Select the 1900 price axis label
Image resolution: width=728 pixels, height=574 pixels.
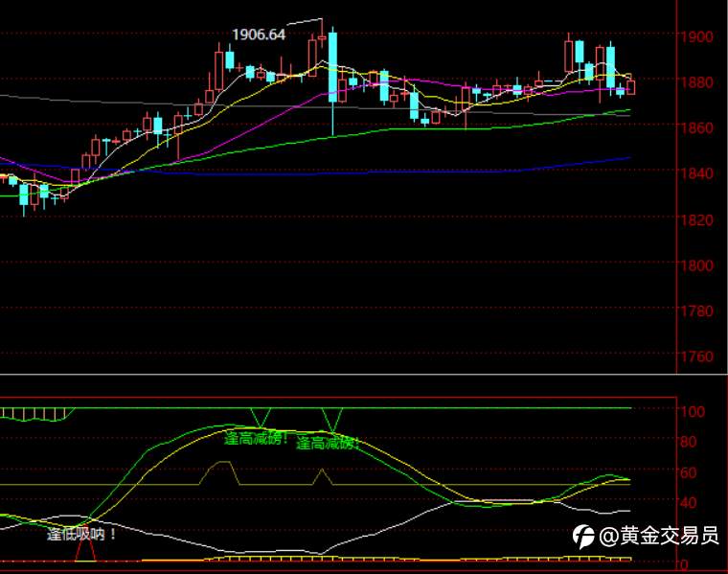pos(697,36)
